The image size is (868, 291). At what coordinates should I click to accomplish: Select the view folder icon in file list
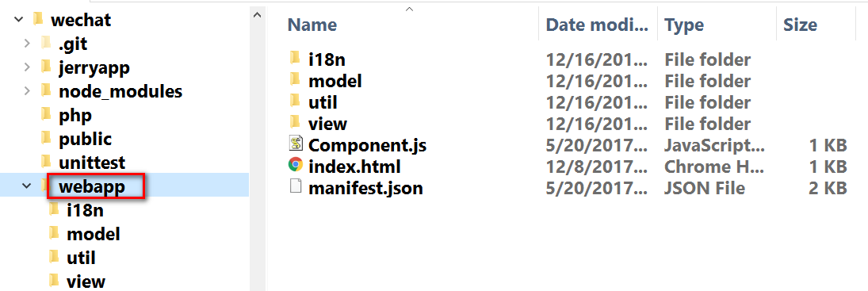pyautogui.click(x=295, y=123)
